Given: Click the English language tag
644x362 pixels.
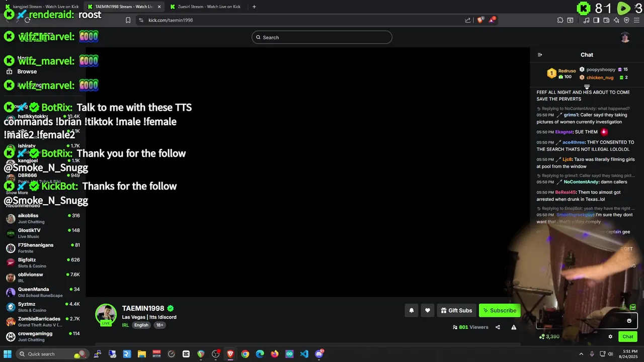Looking at the screenshot, I should pyautogui.click(x=141, y=325).
